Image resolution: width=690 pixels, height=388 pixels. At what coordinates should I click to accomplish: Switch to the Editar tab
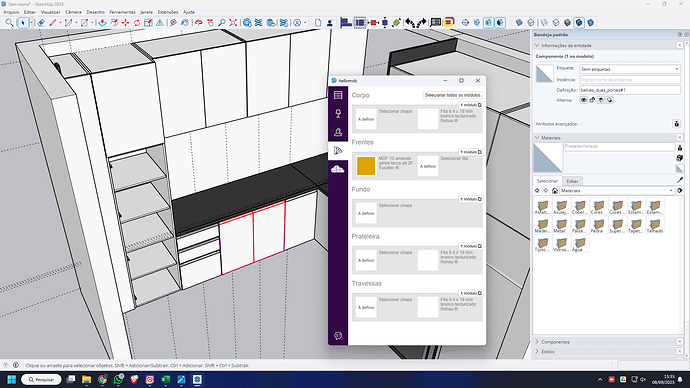[572, 181]
